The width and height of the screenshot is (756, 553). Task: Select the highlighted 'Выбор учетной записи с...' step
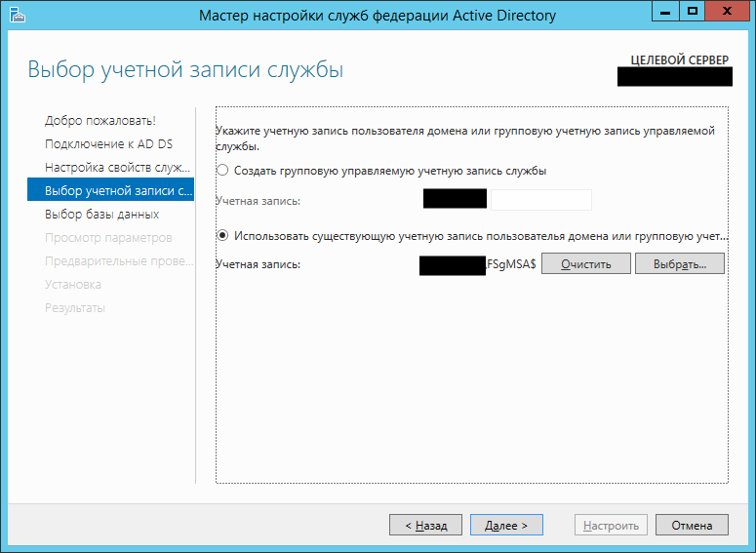pyautogui.click(x=111, y=191)
